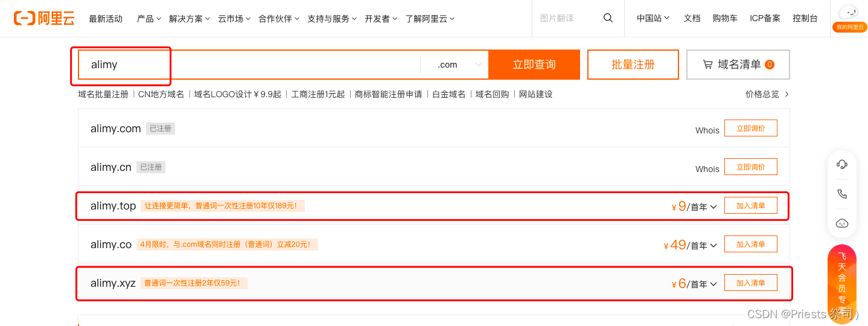Viewport: 868px width, 326px height.
Task: Expand the 产品 menu
Action: coord(148,19)
